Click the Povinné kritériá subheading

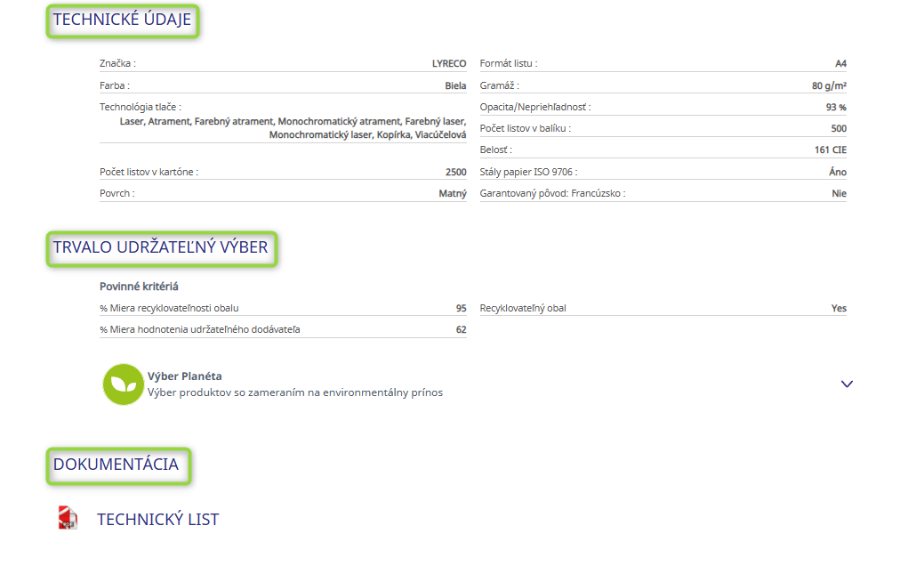click(x=140, y=287)
